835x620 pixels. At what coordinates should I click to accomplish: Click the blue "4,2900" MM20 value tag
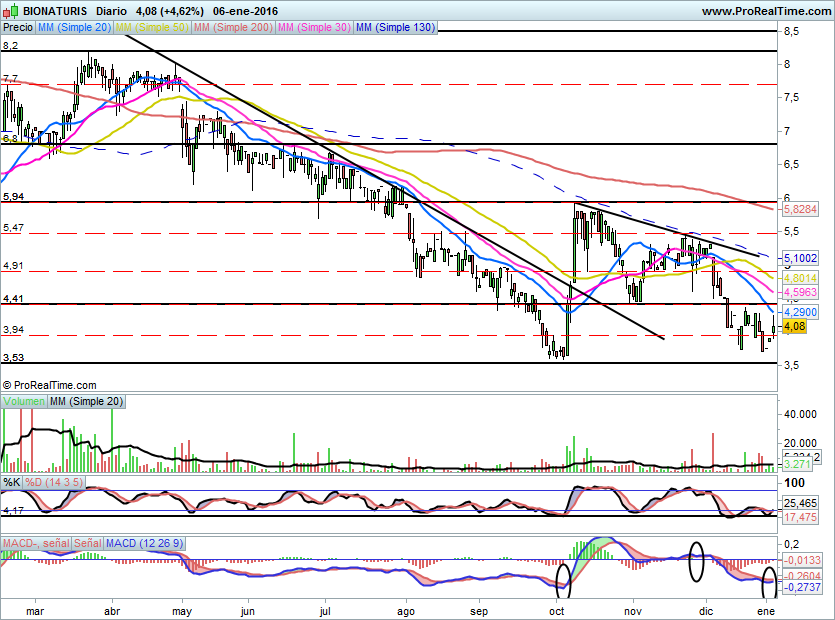pos(800,312)
